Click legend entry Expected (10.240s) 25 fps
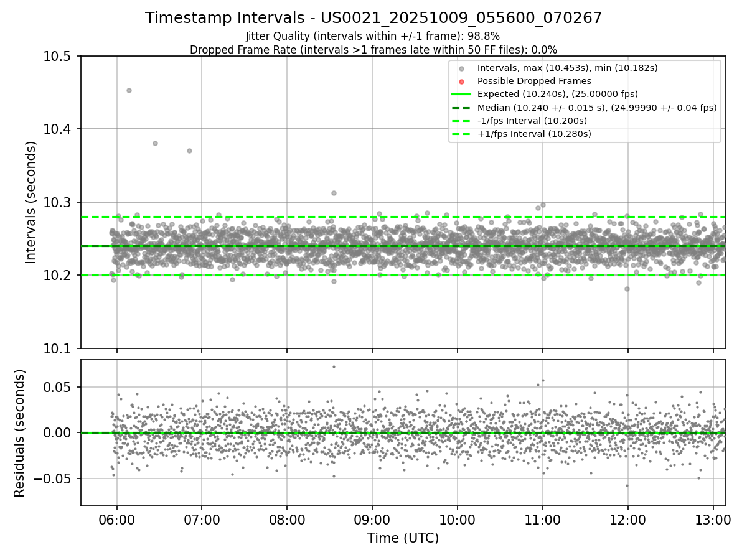 (558, 94)
